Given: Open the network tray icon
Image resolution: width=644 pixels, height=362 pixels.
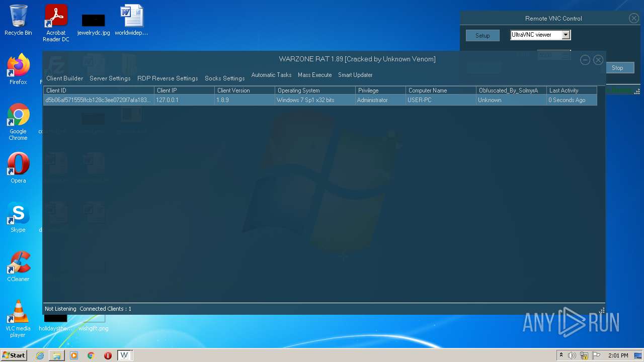Looking at the screenshot, I should tap(584, 355).
